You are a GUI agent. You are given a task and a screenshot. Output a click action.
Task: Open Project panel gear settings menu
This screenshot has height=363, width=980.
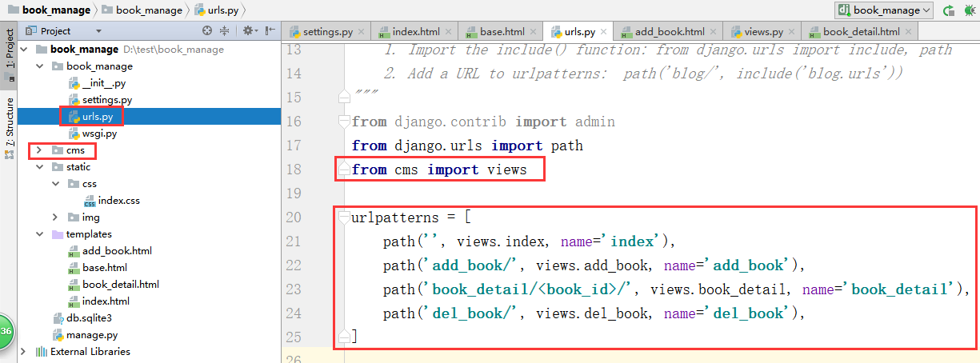[x=250, y=31]
